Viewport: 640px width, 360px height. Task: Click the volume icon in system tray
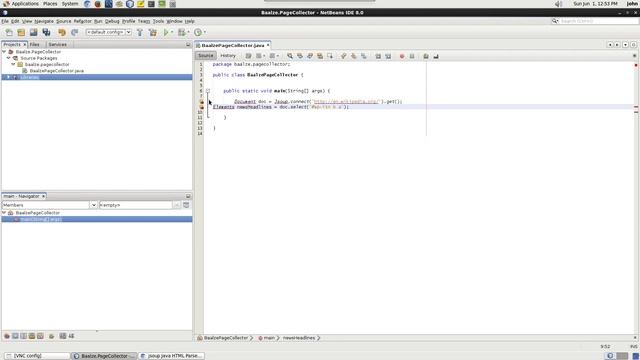tap(558, 4)
